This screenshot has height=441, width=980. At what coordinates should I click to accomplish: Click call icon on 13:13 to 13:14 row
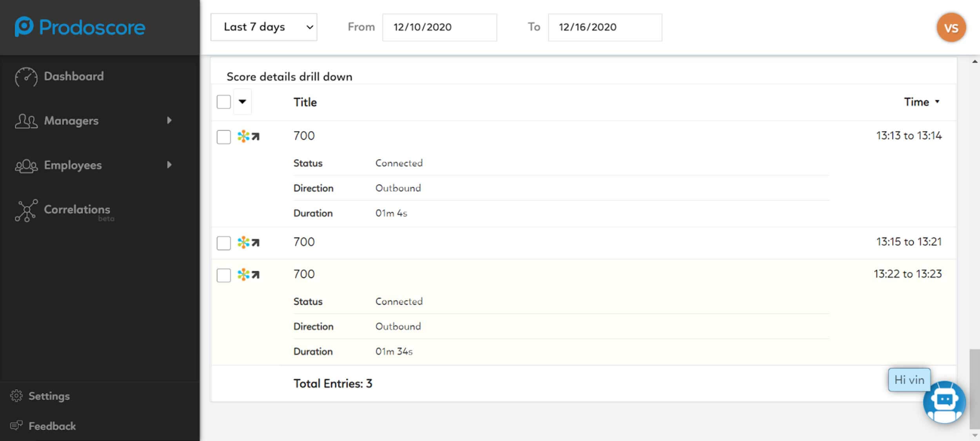pos(249,137)
